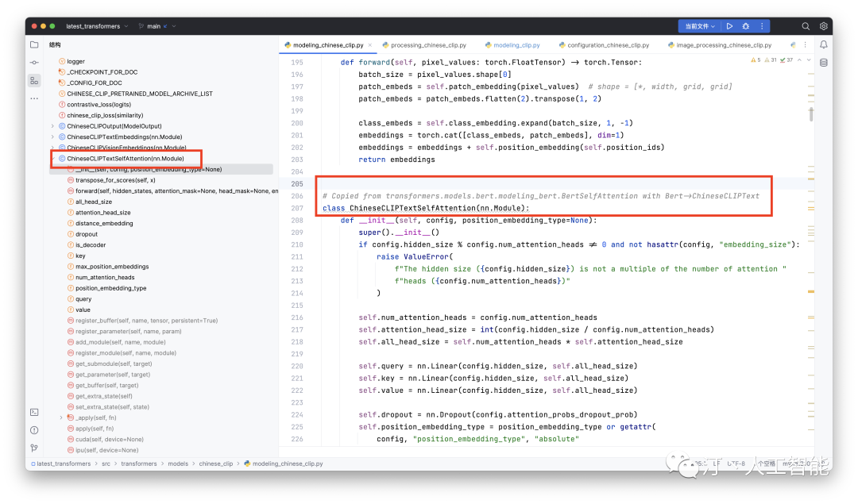Open the Problems tool window icon
Image resolution: width=858 pixels, height=504 pixels.
pos(34,430)
